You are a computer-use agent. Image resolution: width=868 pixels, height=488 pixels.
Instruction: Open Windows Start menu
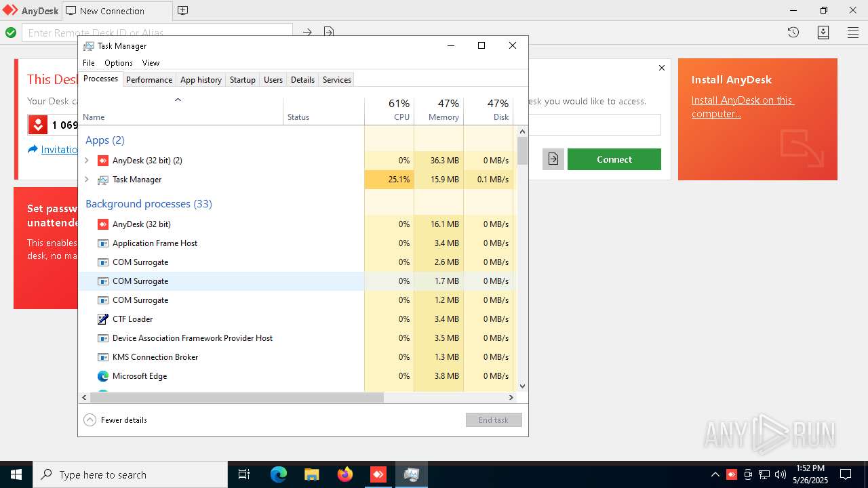[x=16, y=474]
